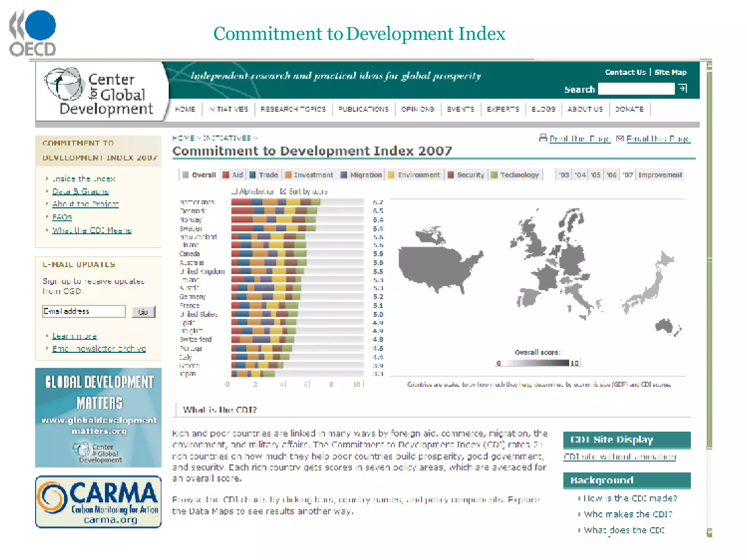The height and width of the screenshot is (560, 747).
Task: Select the Investment component tab
Action: pos(309,175)
